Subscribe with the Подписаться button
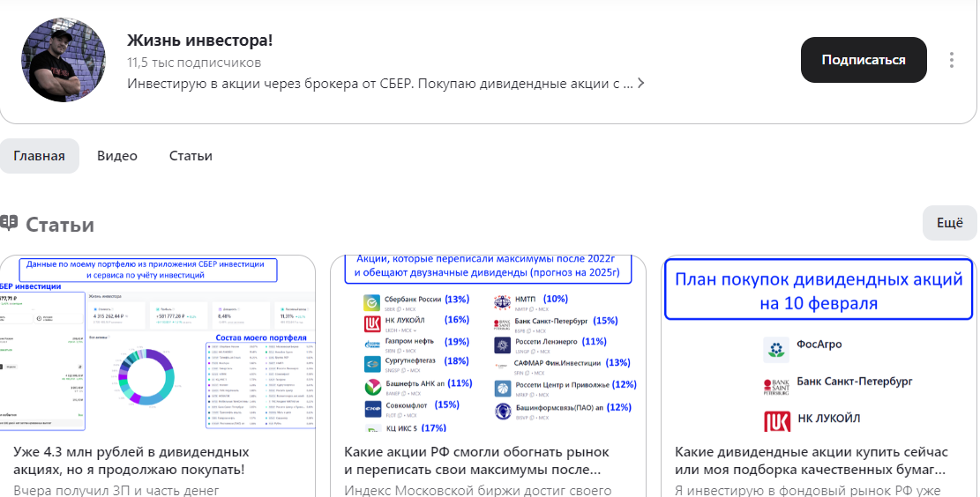Image resolution: width=980 pixels, height=497 pixels. 864,60
